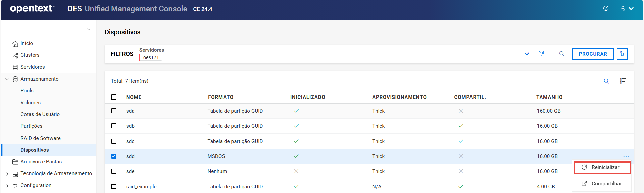Click device name sdb
Viewport: 644px width, 193px height.
click(130, 126)
